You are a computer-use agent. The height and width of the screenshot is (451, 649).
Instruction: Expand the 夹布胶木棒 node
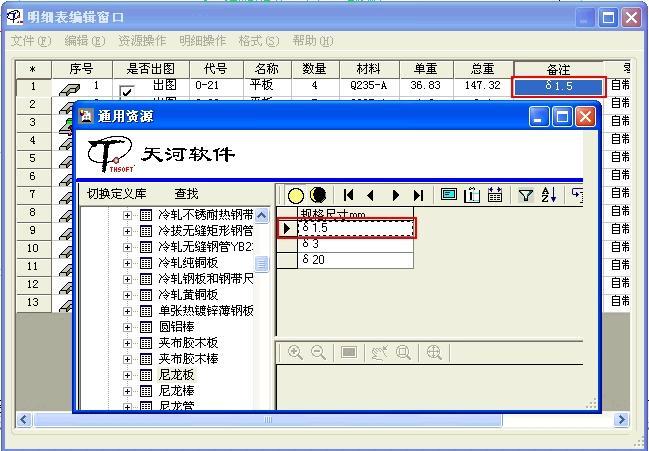coord(127,359)
